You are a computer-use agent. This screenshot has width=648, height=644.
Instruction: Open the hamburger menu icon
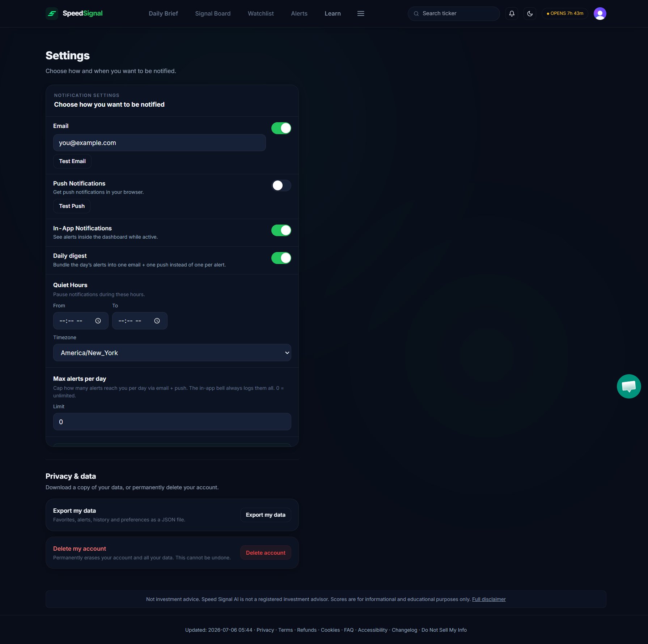(x=361, y=13)
